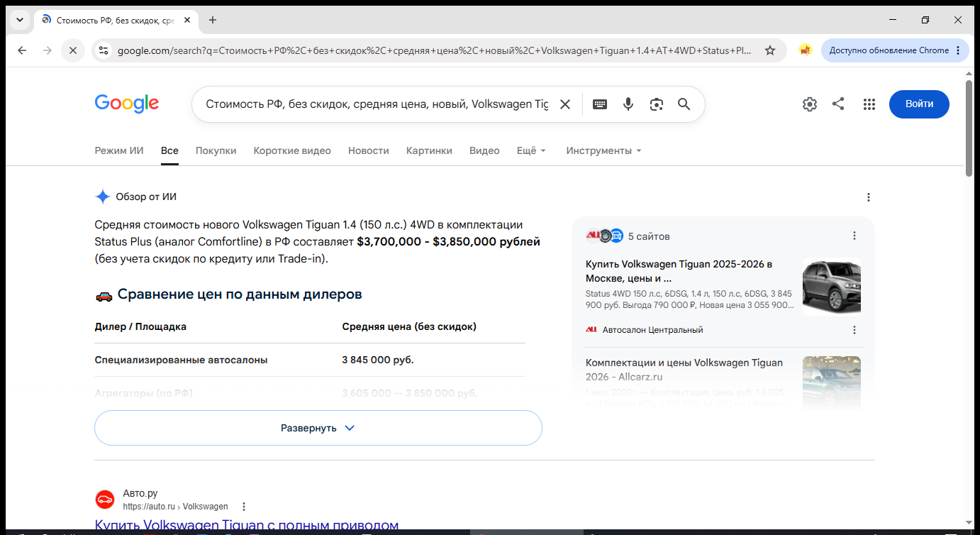Click the 'Дилер / Площадка' column header
This screenshot has width=980, height=535.
point(140,327)
